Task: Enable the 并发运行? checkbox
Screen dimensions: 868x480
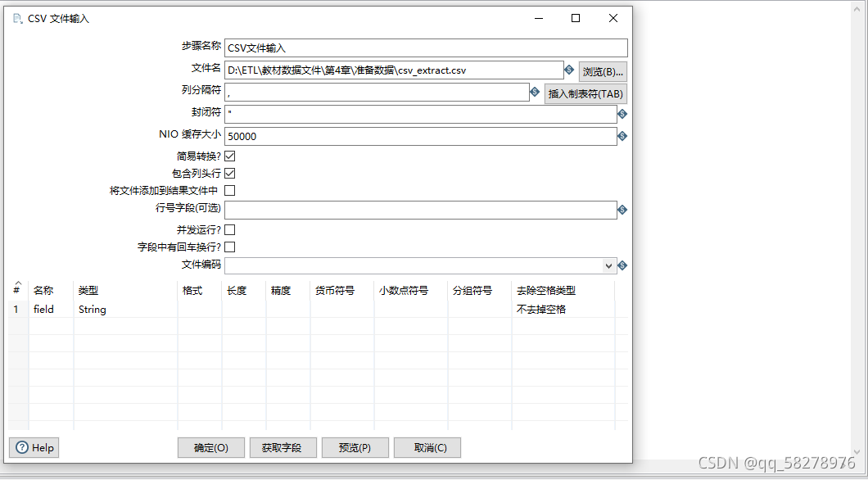Action: coord(230,229)
